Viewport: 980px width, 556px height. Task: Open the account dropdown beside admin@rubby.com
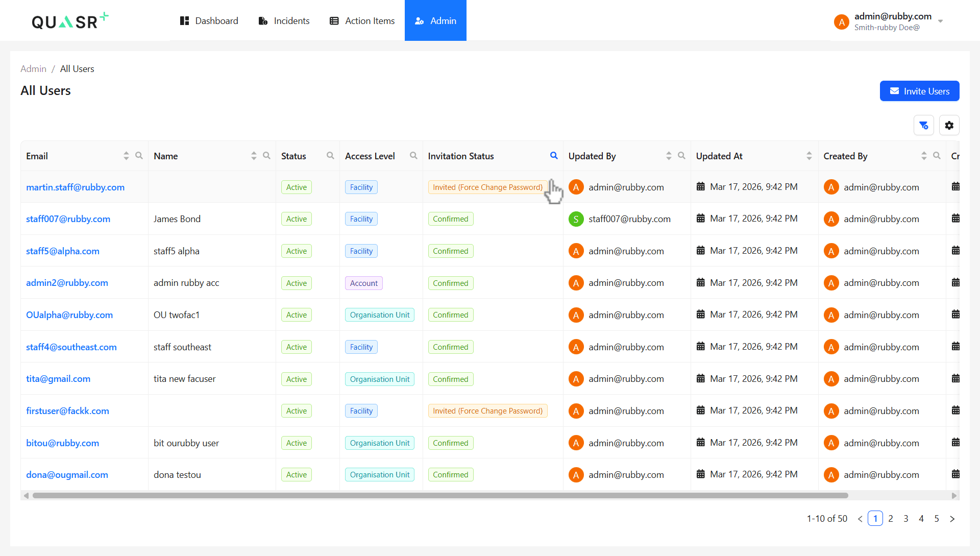coord(941,20)
